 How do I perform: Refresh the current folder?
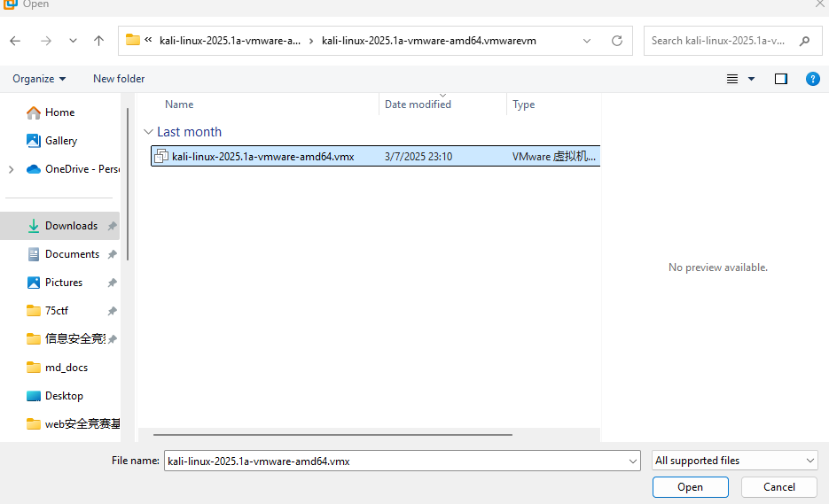click(617, 41)
